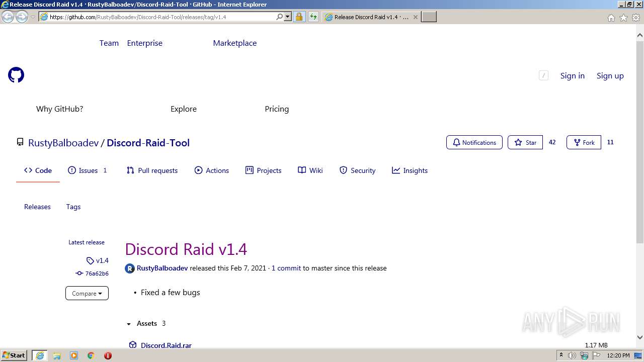Select the Security tab
This screenshot has height=362, width=644.
coord(357,170)
